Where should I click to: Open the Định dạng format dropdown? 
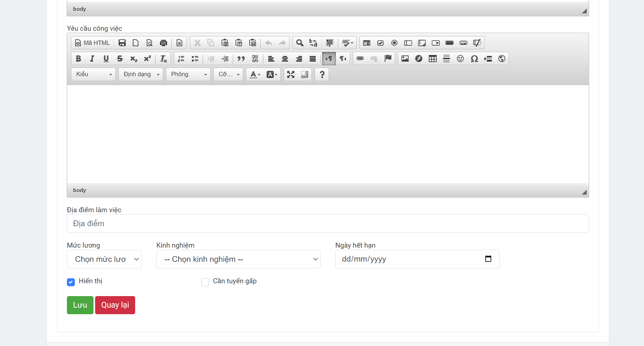(x=141, y=75)
